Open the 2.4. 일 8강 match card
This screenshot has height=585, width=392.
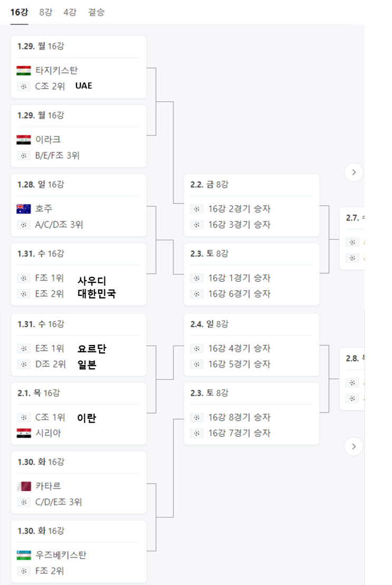[251, 344]
